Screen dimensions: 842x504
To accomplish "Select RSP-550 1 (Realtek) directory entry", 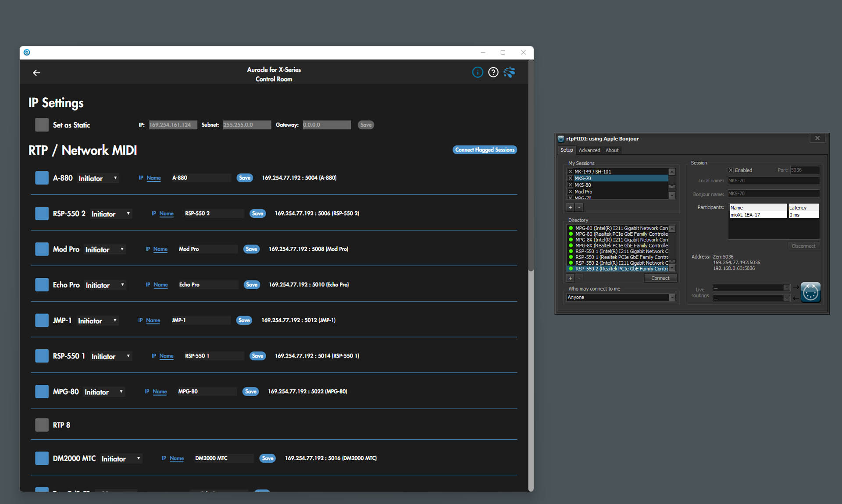I will tap(618, 257).
